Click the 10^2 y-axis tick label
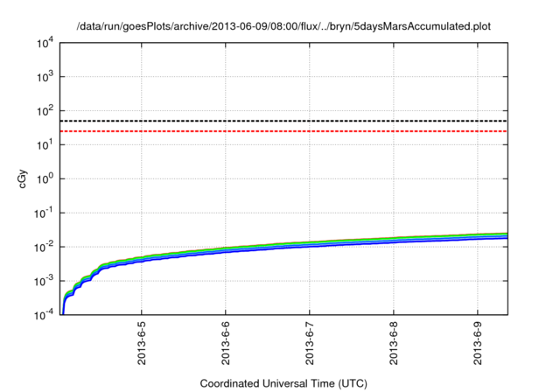The width and height of the screenshot is (560, 392). click(45, 111)
